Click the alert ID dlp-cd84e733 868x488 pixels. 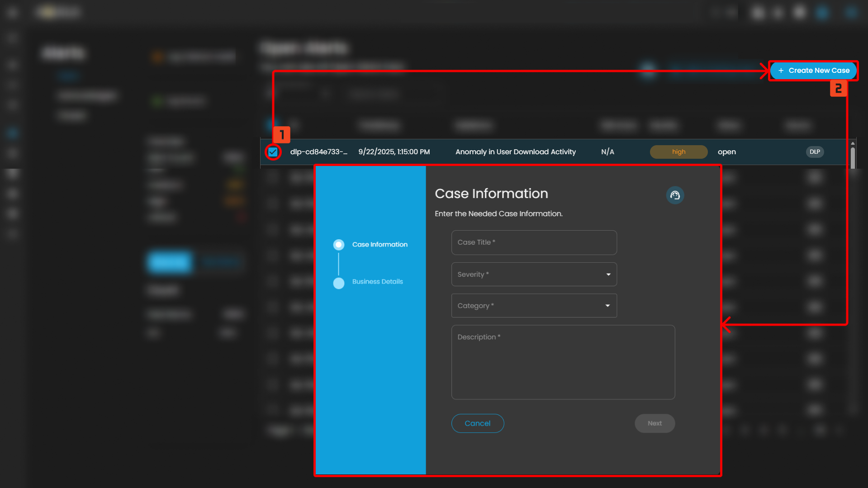point(318,152)
